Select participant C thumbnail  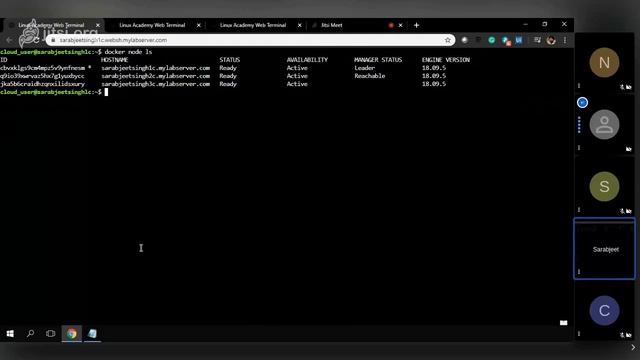tap(604, 311)
